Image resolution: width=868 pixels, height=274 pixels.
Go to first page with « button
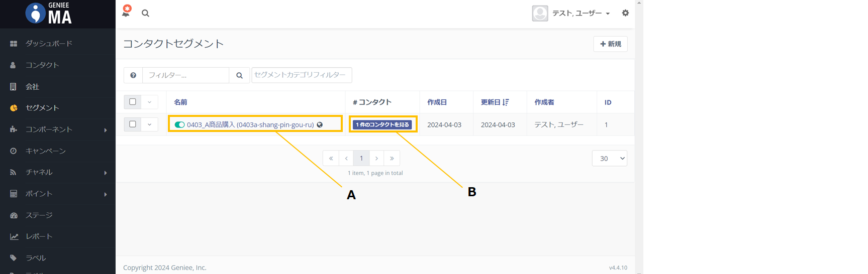(x=331, y=159)
